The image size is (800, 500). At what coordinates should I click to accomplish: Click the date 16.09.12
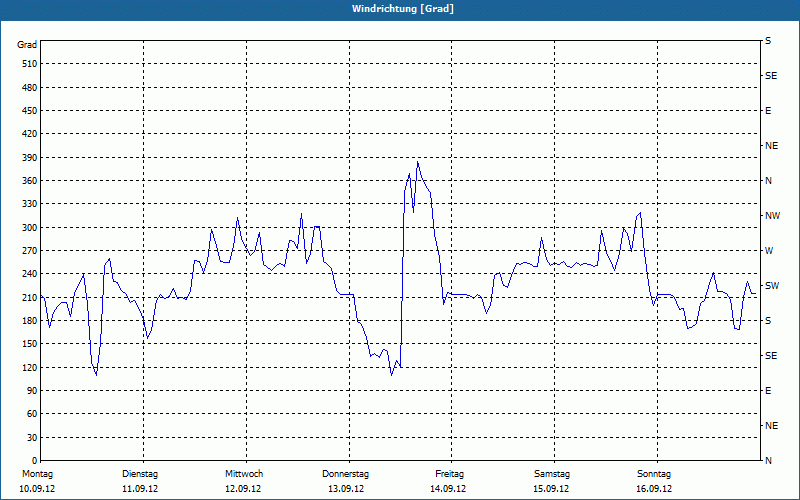point(654,489)
